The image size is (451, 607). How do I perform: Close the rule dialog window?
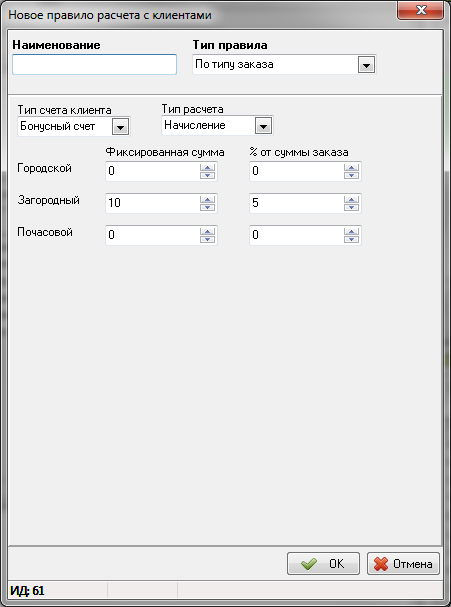420,9
